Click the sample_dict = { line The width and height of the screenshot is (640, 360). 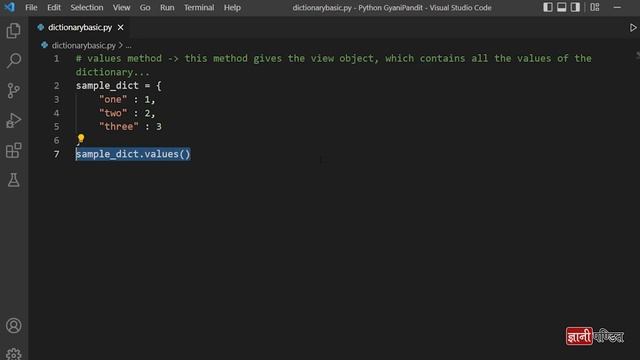tap(118, 86)
